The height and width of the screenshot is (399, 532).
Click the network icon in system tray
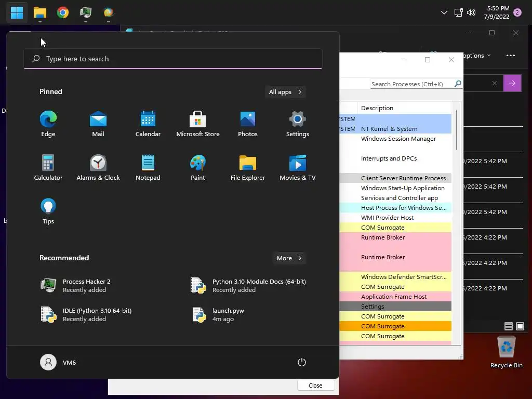point(458,12)
